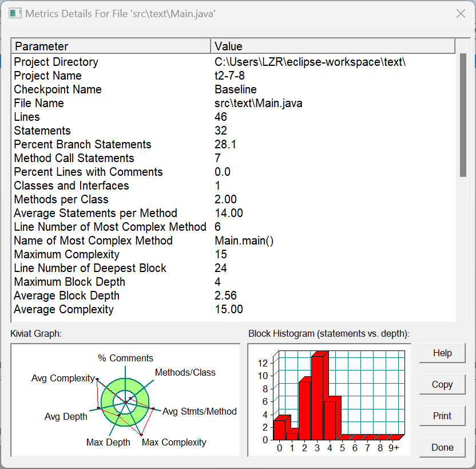Image resolution: width=476 pixels, height=469 pixels.
Task: Copy the metrics with Copy button
Action: tap(442, 384)
